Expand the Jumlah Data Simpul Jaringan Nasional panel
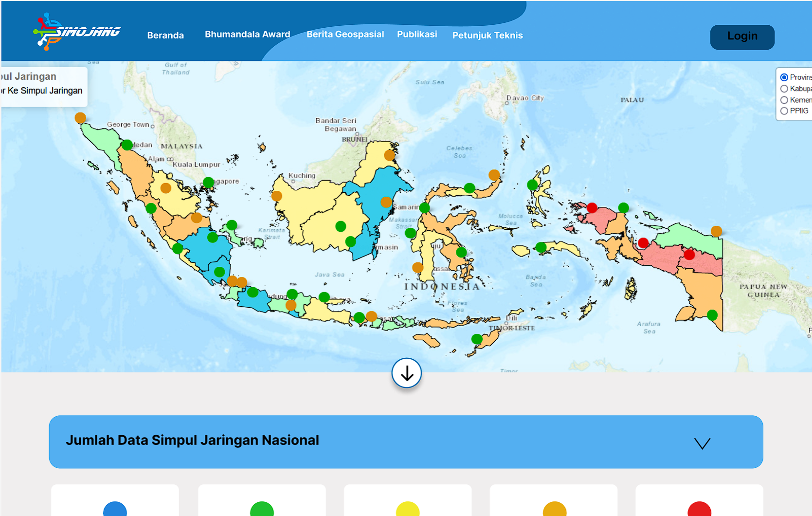The height and width of the screenshot is (516, 812). click(x=702, y=442)
